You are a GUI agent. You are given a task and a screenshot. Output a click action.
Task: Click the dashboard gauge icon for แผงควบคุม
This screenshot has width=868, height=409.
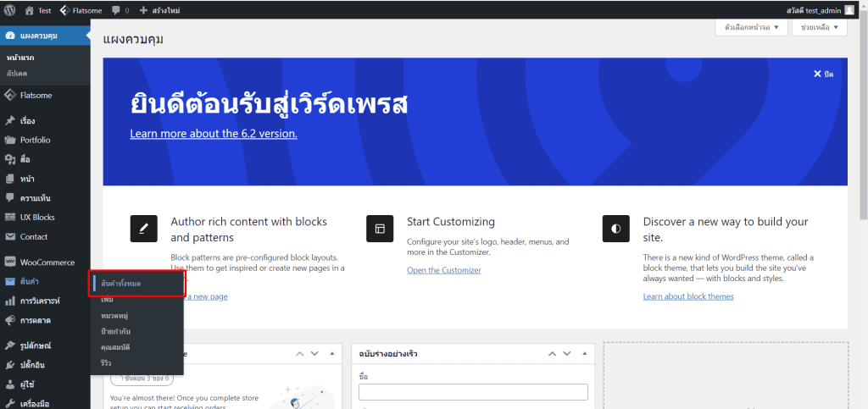tap(10, 36)
